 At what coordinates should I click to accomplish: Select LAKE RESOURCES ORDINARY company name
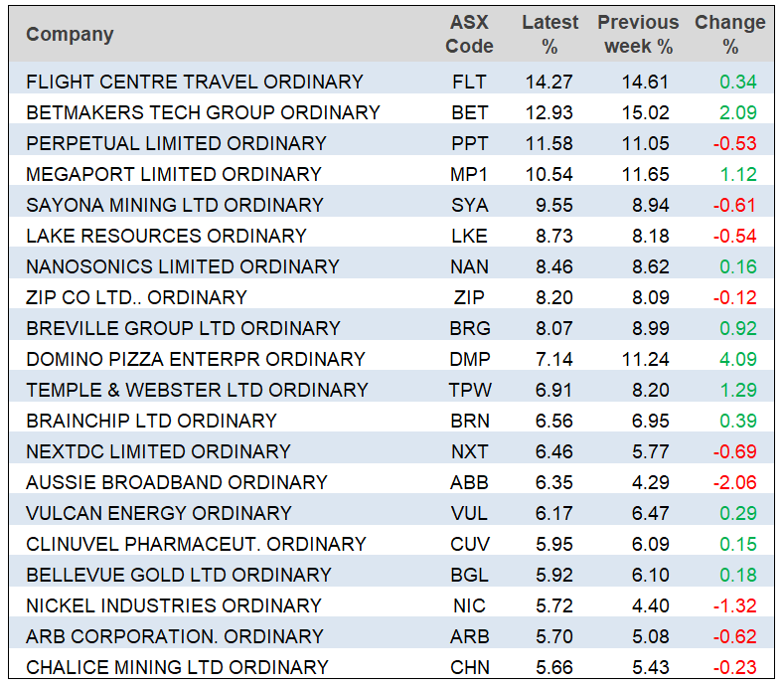(x=166, y=236)
